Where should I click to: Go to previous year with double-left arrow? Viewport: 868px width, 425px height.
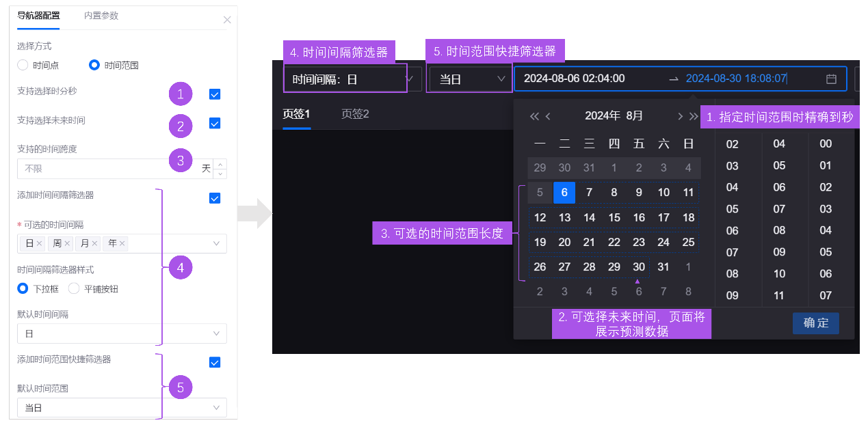point(534,116)
